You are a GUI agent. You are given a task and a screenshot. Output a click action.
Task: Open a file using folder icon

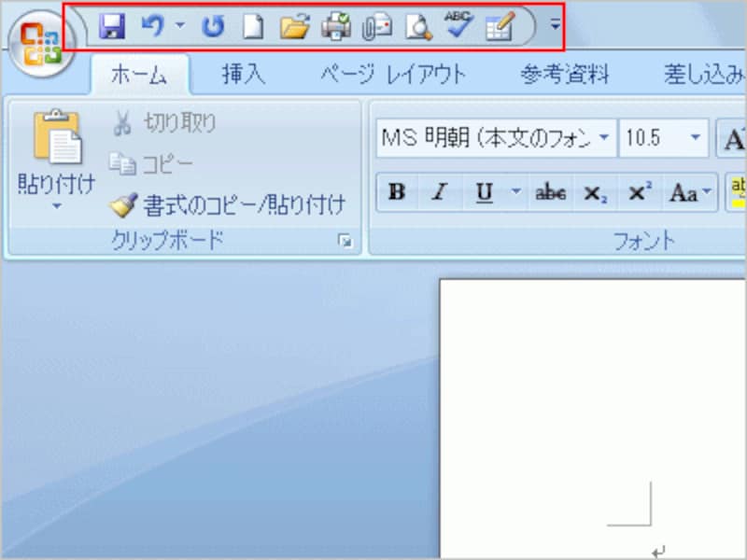pyautogui.click(x=294, y=27)
